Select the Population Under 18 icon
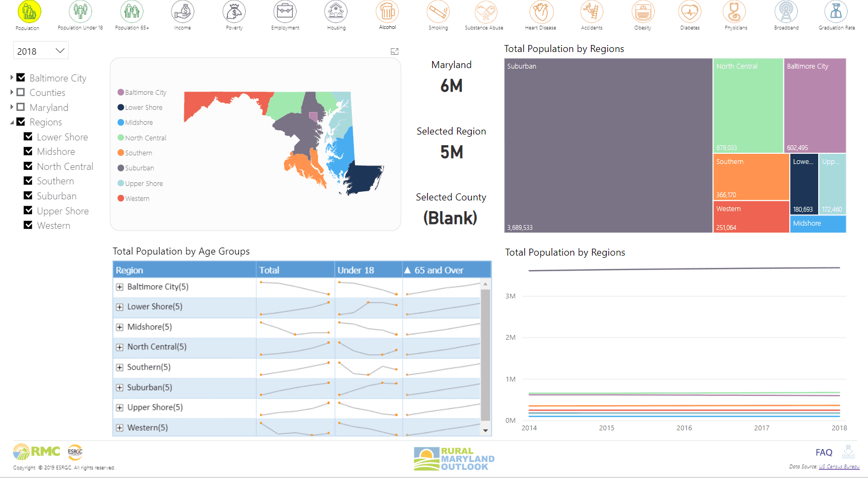The image size is (868, 478). (x=80, y=11)
